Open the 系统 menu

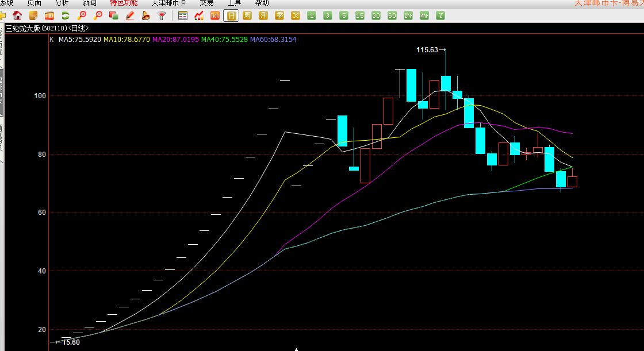(6, 3)
